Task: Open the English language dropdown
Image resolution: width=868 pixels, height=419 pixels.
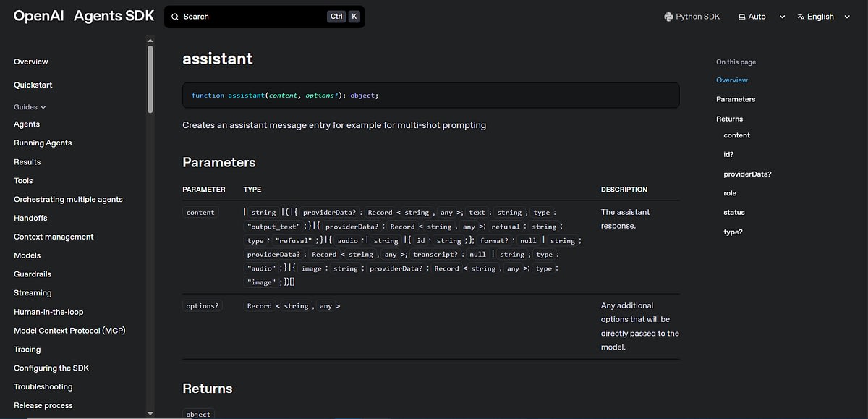Action: coord(847,16)
